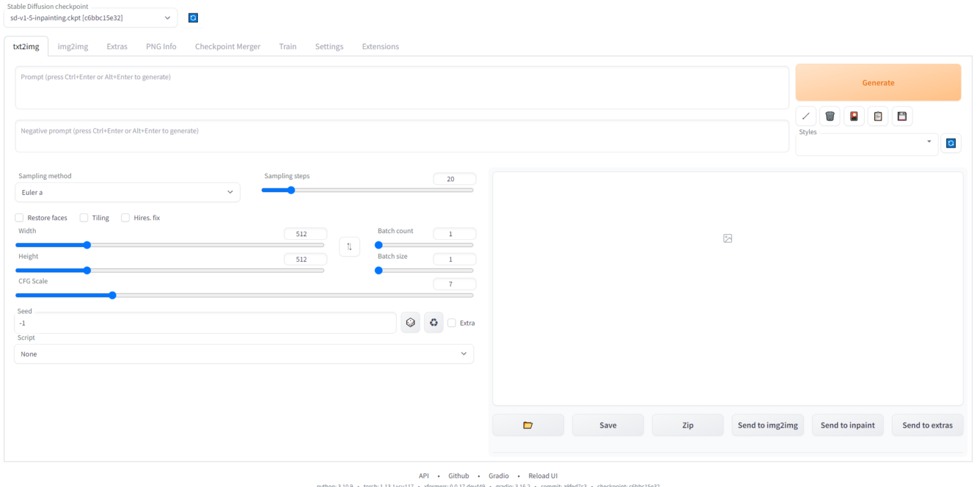Open the Sampling method dropdown
The height and width of the screenshot is (487, 980).
(x=128, y=192)
